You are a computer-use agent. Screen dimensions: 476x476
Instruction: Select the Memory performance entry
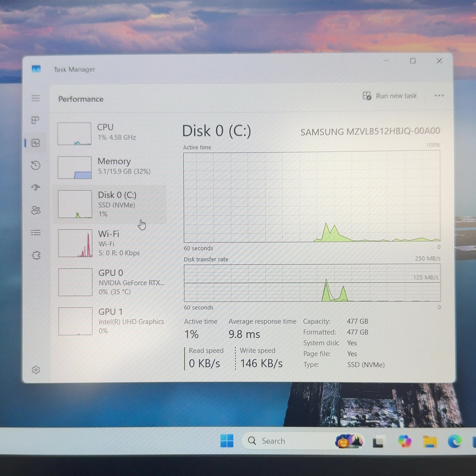[x=111, y=167]
